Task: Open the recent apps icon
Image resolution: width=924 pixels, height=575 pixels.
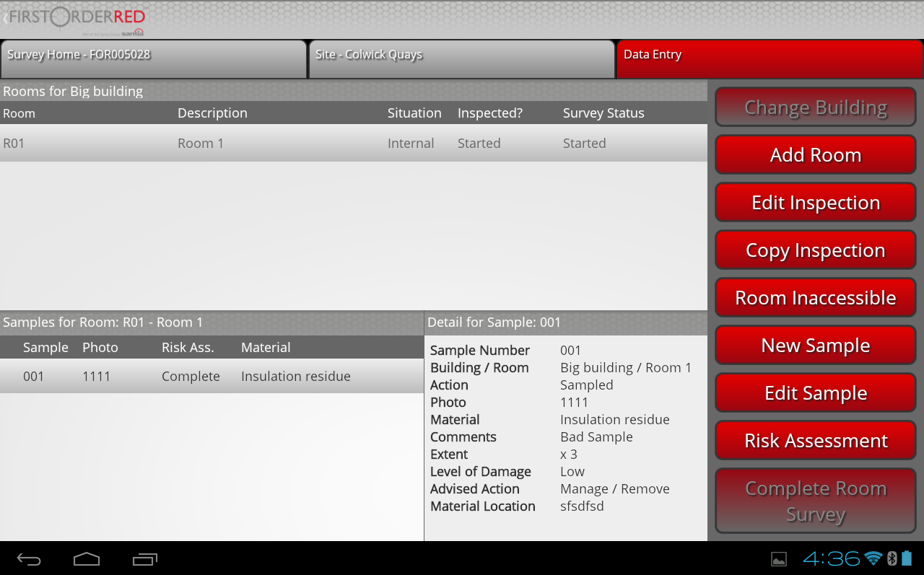Action: point(144,559)
